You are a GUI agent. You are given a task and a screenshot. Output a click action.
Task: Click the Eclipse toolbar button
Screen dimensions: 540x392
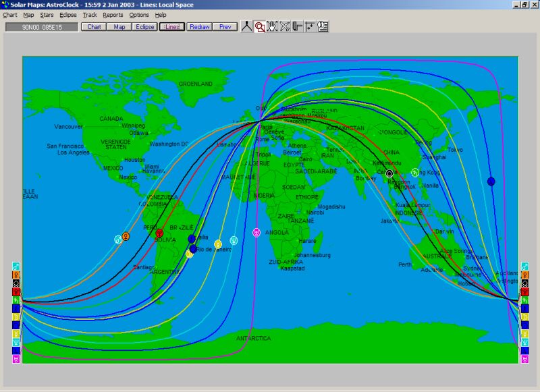(144, 27)
